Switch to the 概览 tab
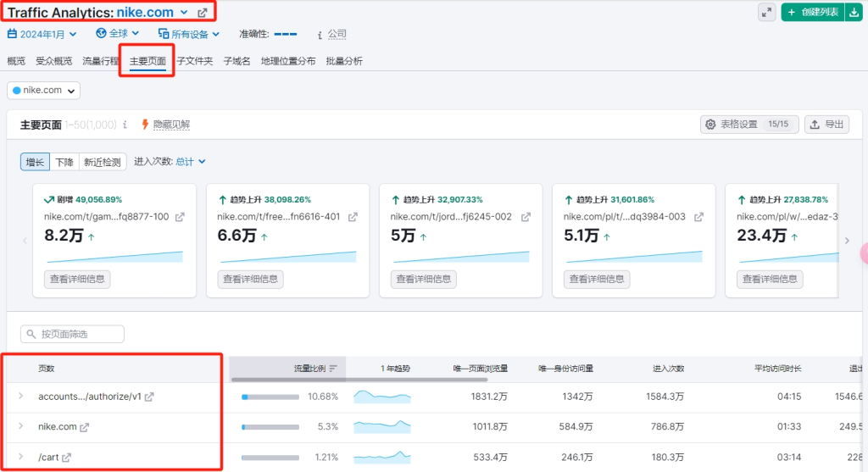868x472 pixels. [x=16, y=61]
